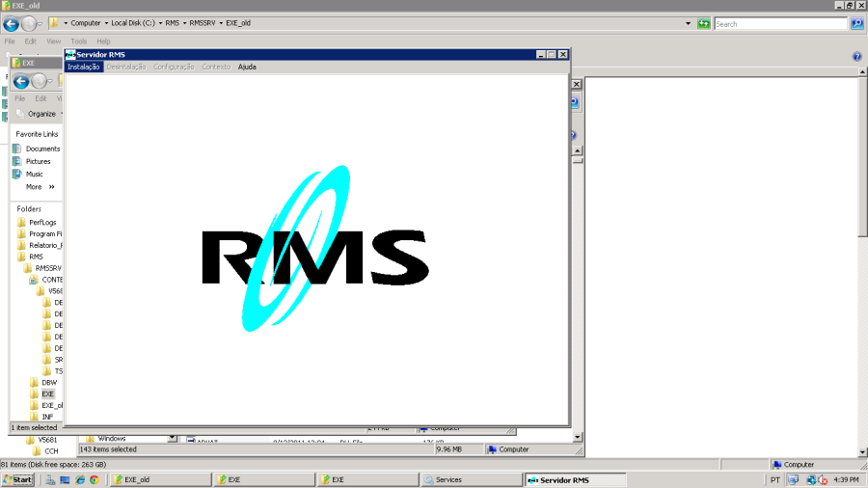Viewport: 868px width, 488px height.
Task: Click Local Disk (C:) in the breadcrumb
Action: point(133,23)
